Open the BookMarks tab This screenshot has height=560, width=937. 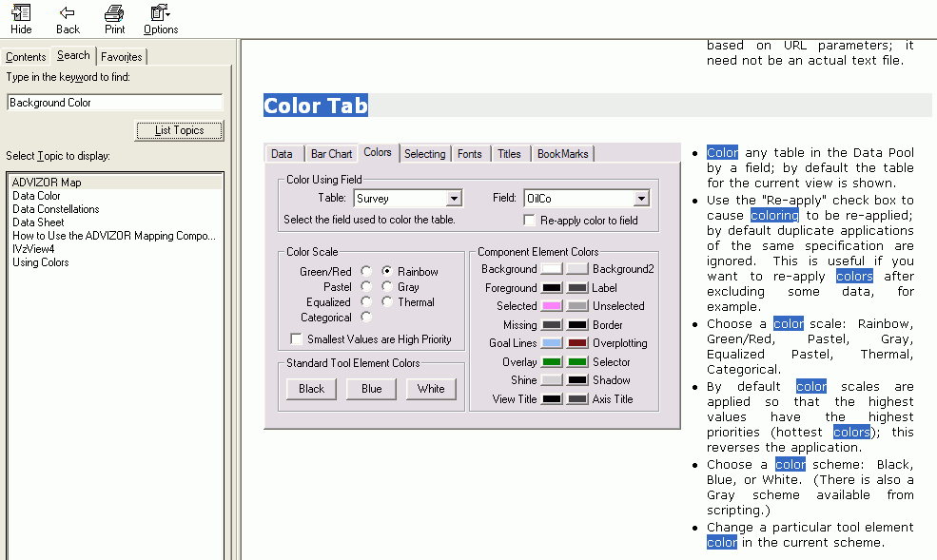click(562, 154)
